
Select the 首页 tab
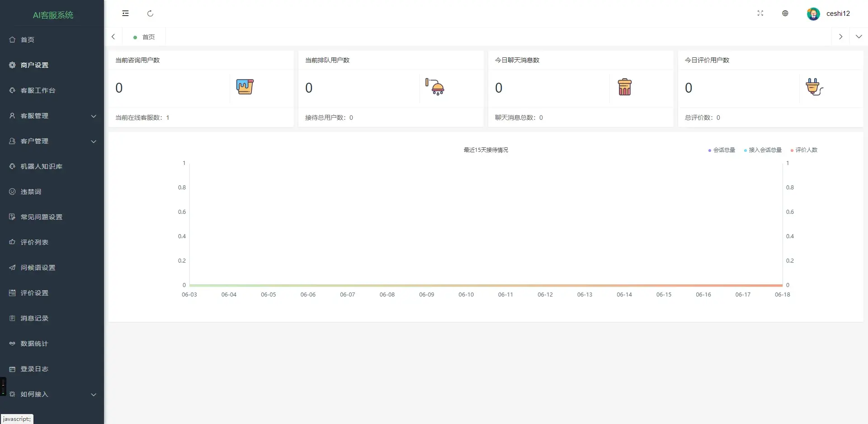tap(144, 37)
